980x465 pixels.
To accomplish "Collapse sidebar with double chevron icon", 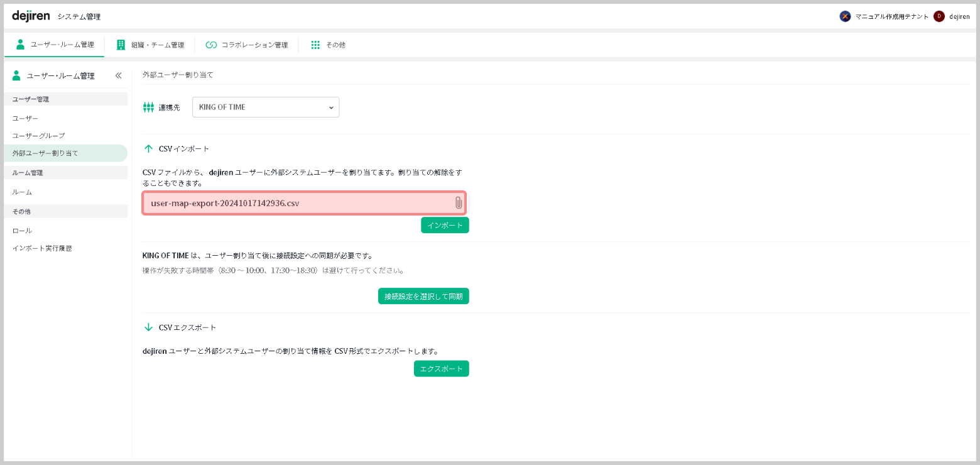I will pyautogui.click(x=118, y=75).
